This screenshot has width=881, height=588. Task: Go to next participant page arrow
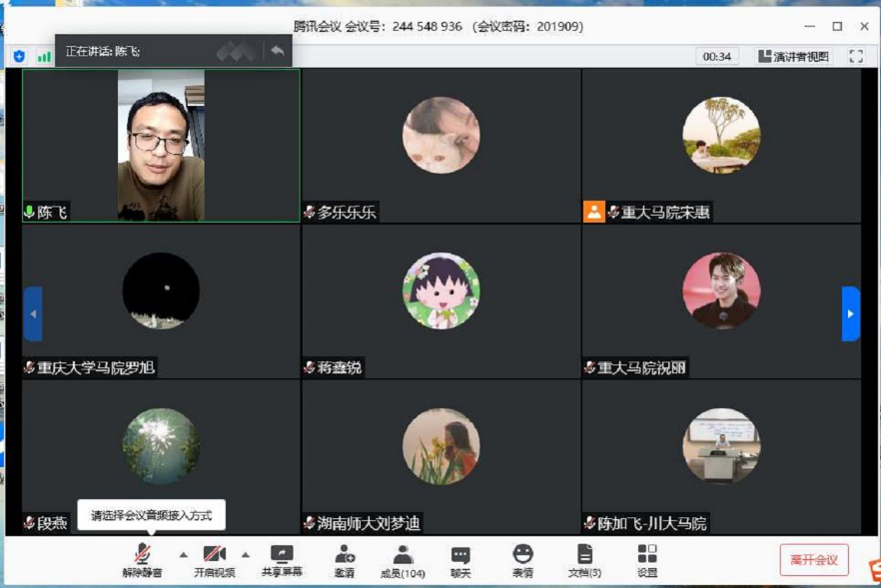coord(850,313)
